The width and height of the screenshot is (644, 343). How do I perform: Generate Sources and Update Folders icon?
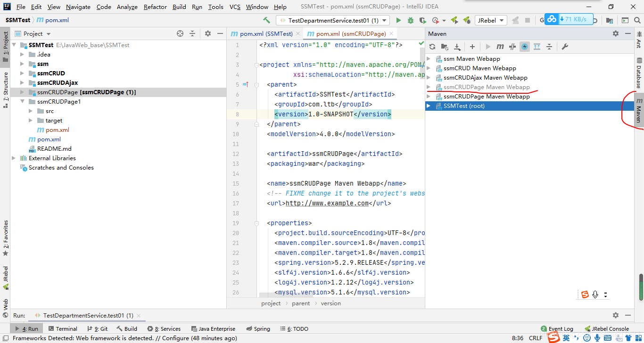445,47
